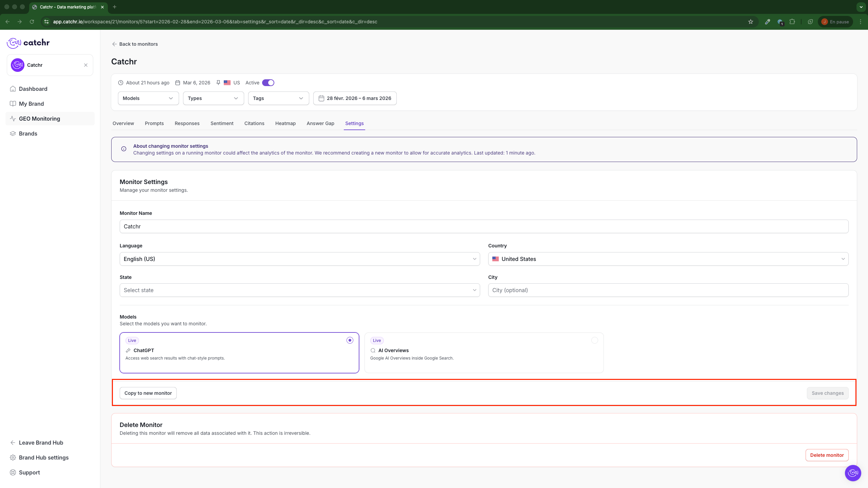Image resolution: width=868 pixels, height=488 pixels.
Task: Open the chat widget bubble icon
Action: [853, 473]
